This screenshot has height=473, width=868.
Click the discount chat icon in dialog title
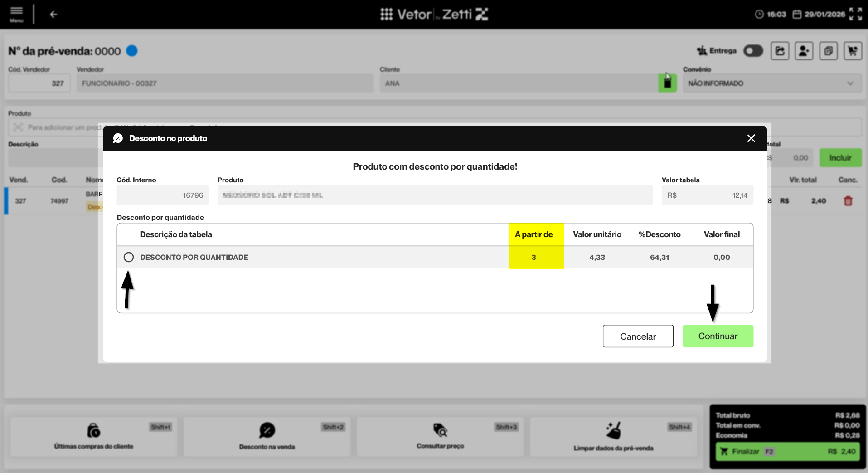(x=118, y=138)
